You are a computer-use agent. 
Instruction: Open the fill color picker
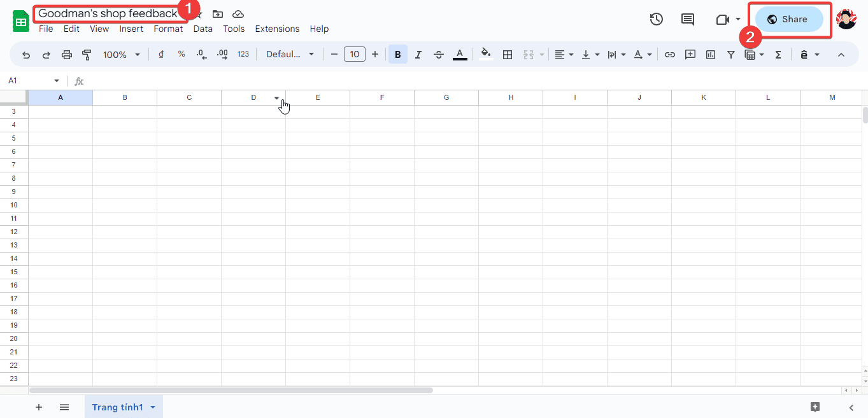point(486,55)
